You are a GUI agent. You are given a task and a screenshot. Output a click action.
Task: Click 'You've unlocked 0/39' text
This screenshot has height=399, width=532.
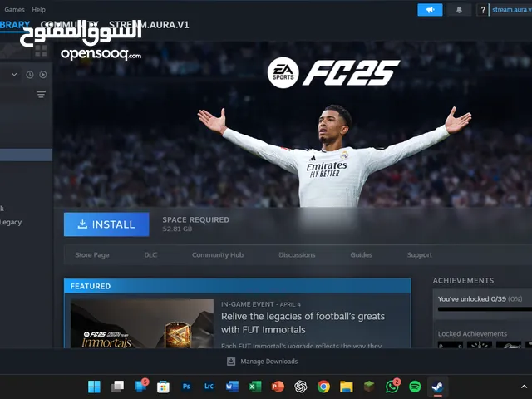coord(472,299)
